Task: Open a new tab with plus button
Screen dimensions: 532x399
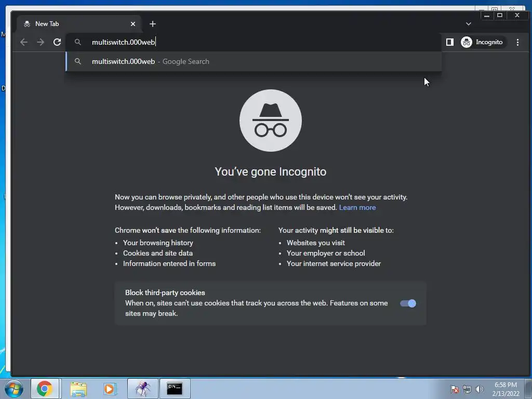Action: coord(153,24)
